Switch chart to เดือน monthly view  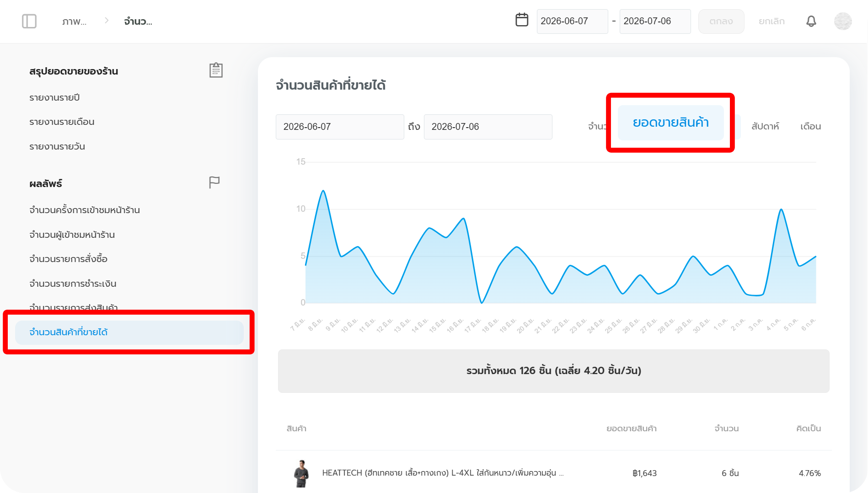810,126
